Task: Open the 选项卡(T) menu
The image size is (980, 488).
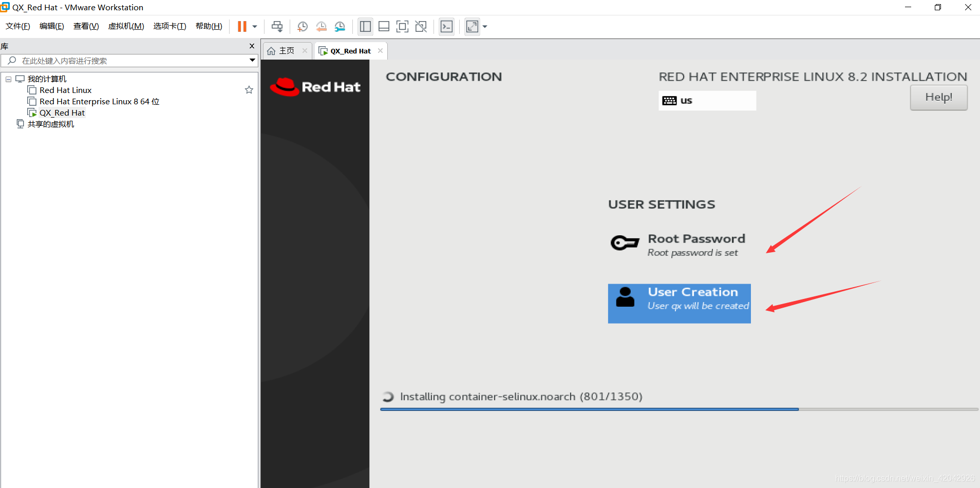Action: (169, 26)
